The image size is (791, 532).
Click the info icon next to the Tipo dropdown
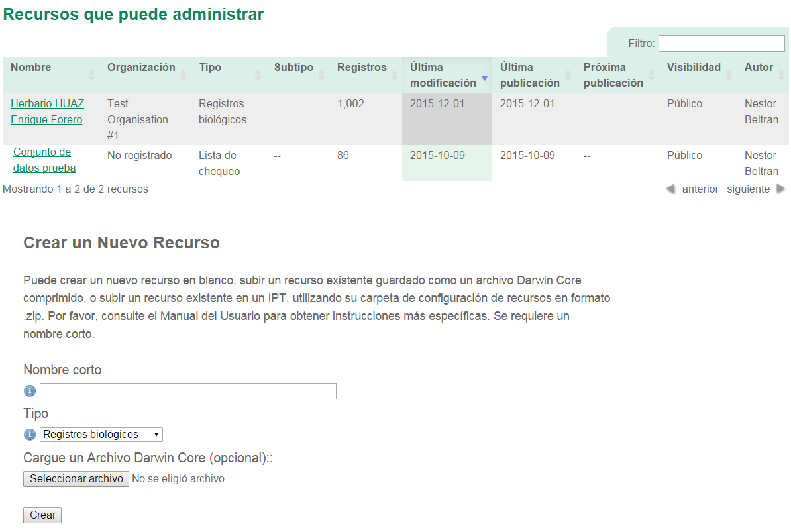(29, 435)
